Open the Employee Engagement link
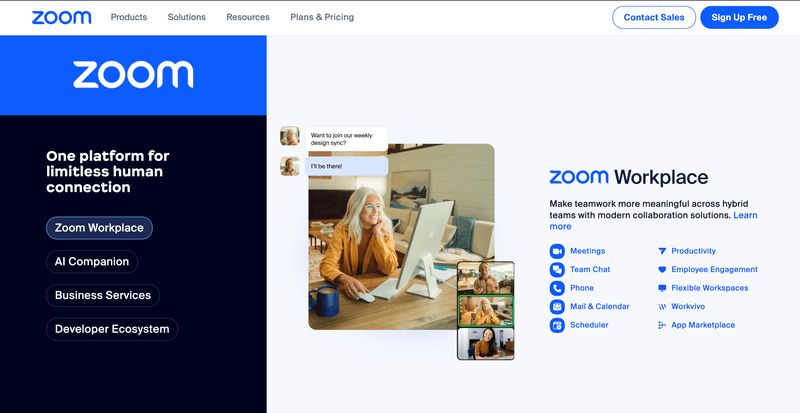The height and width of the screenshot is (413, 800). [714, 270]
